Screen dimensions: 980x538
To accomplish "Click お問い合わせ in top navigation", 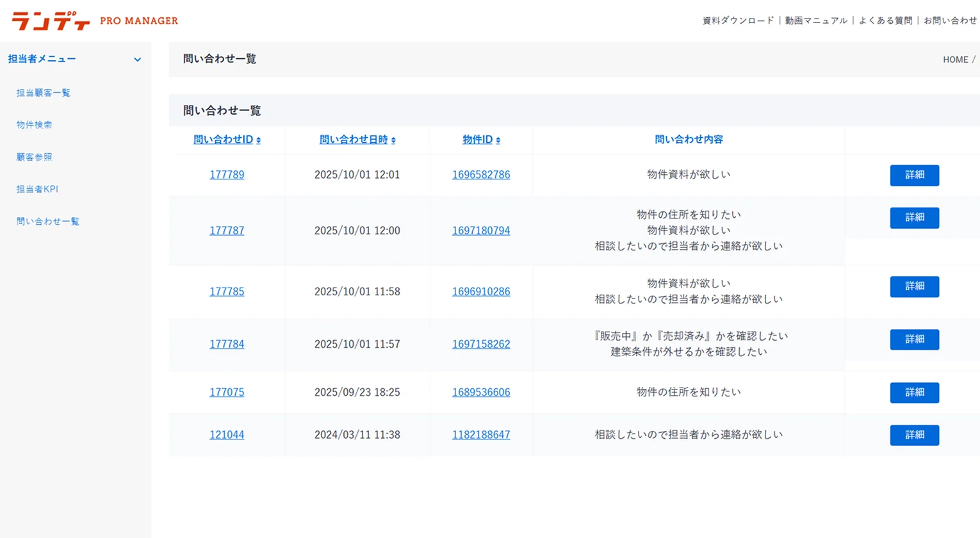I will 950,20.
